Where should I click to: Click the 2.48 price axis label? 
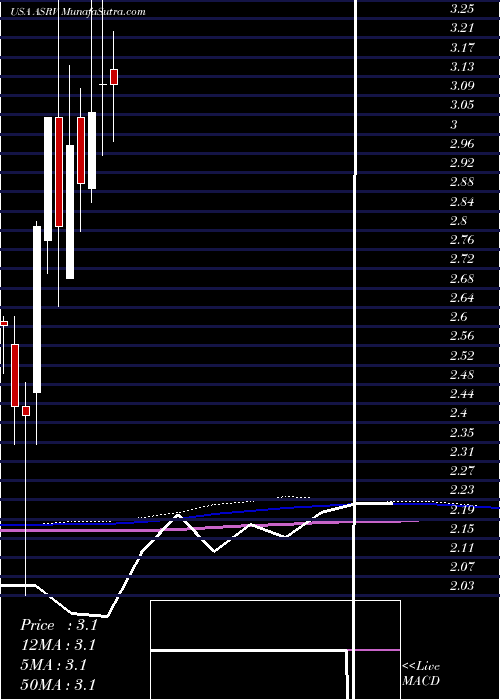click(461, 375)
